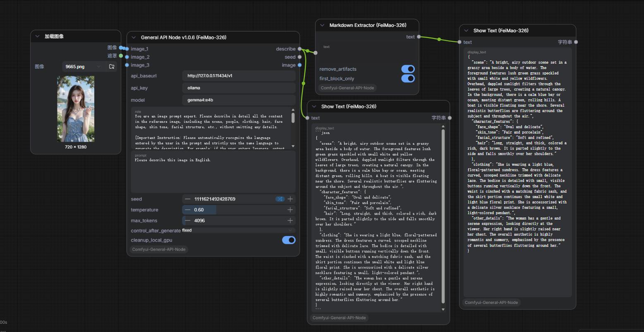Image resolution: width=644 pixels, height=332 pixels.
Task: Click the seed output port on API node
Action: [299, 57]
